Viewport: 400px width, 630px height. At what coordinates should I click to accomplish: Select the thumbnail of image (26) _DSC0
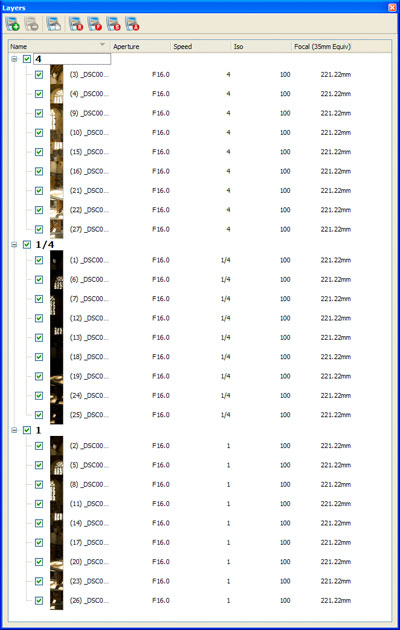click(x=56, y=600)
